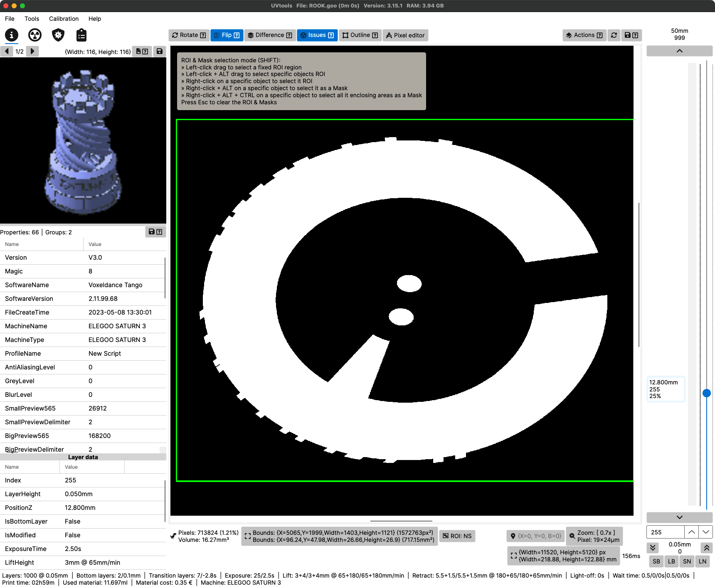715x588 pixels.
Task: Jump to the LB layer button
Action: (671, 561)
